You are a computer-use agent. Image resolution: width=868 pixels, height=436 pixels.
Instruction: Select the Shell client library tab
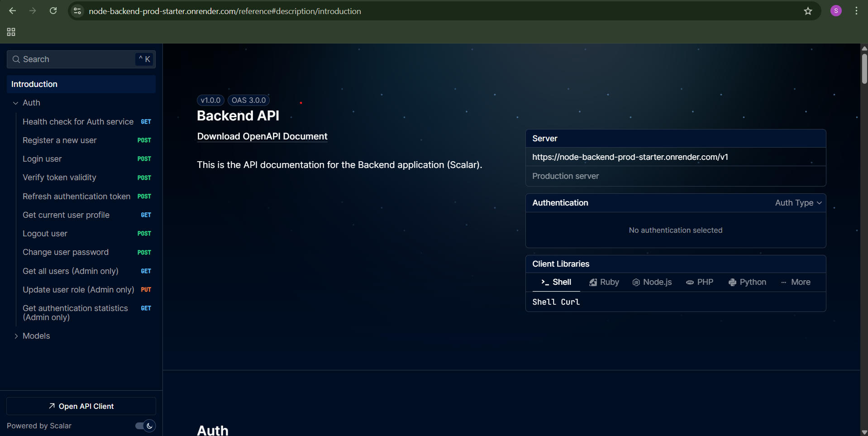pyautogui.click(x=556, y=282)
